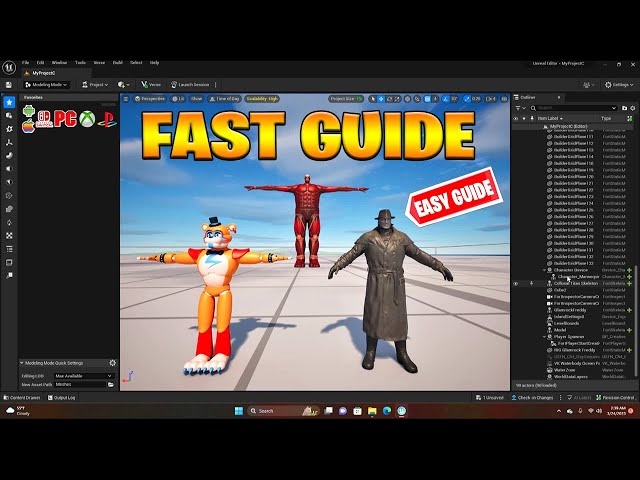640x480 pixels.
Task: Open the Project dropdown
Action: (95, 84)
